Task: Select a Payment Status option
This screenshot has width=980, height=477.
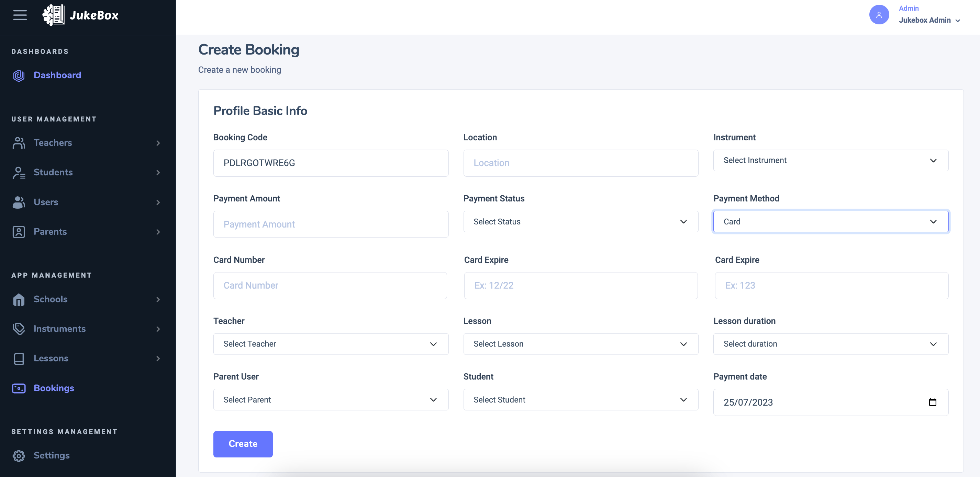Action: [581, 222]
